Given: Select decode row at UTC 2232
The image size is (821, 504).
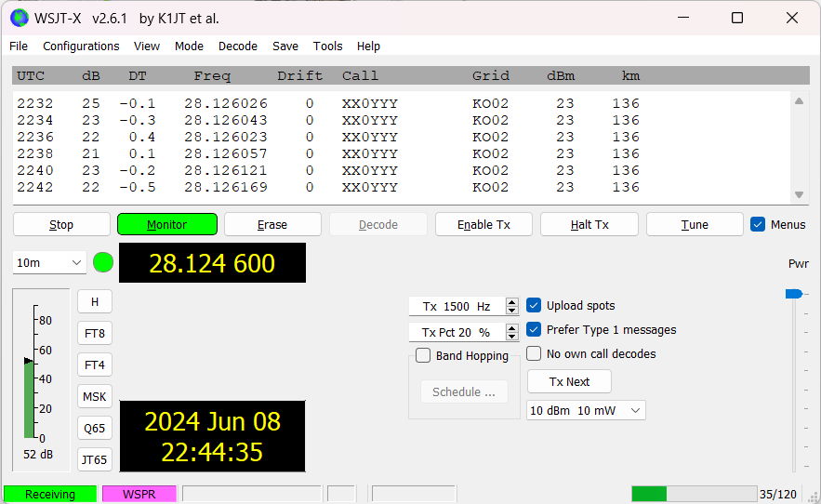Looking at the screenshot, I should (328, 103).
